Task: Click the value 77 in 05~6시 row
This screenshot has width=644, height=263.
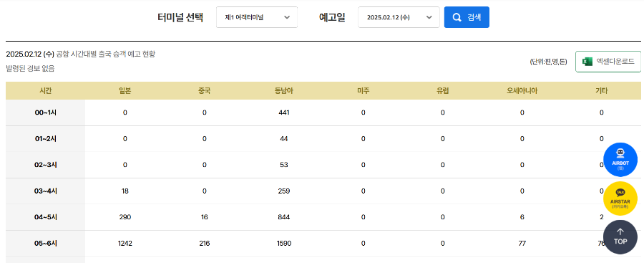Action: click(x=522, y=243)
